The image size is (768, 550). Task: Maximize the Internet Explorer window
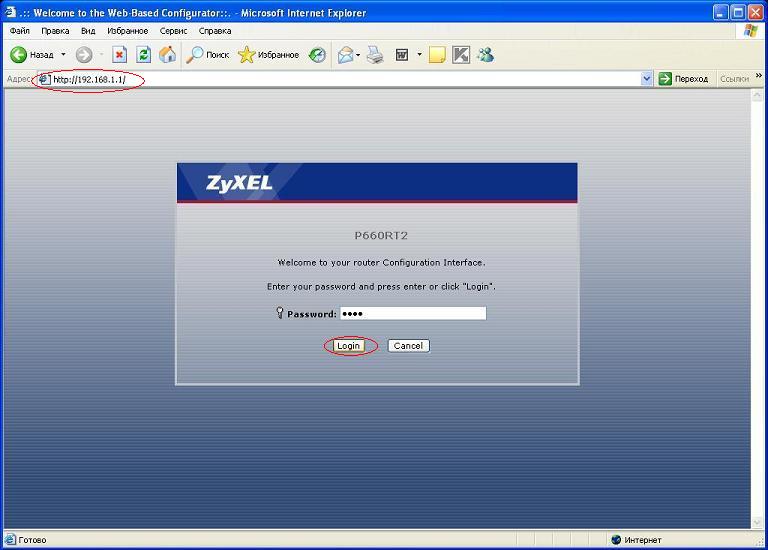pyautogui.click(x=738, y=12)
